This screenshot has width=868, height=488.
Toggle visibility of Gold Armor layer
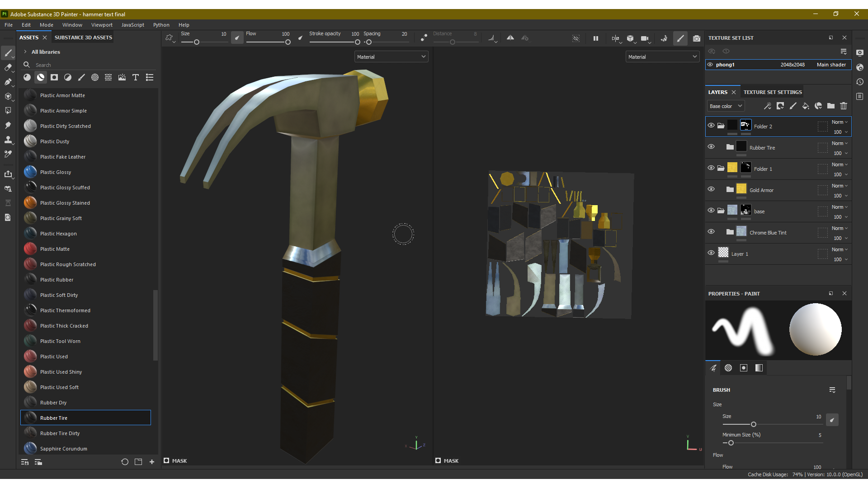click(711, 189)
